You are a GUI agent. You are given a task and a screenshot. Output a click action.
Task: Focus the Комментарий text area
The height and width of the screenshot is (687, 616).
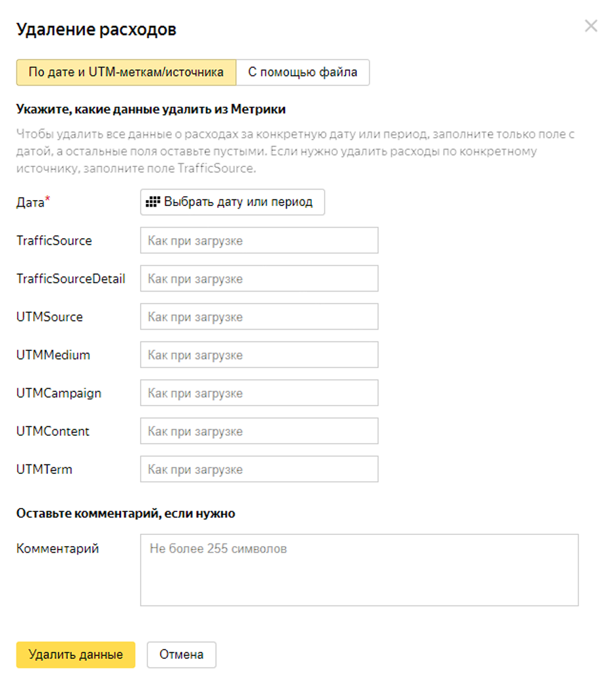(359, 570)
